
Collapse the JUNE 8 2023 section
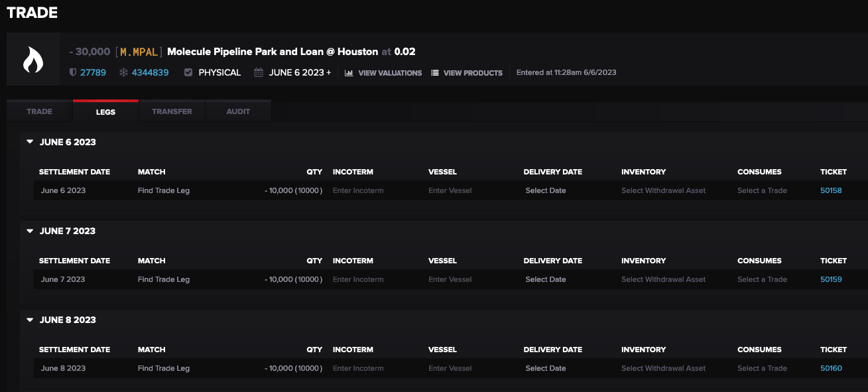30,320
